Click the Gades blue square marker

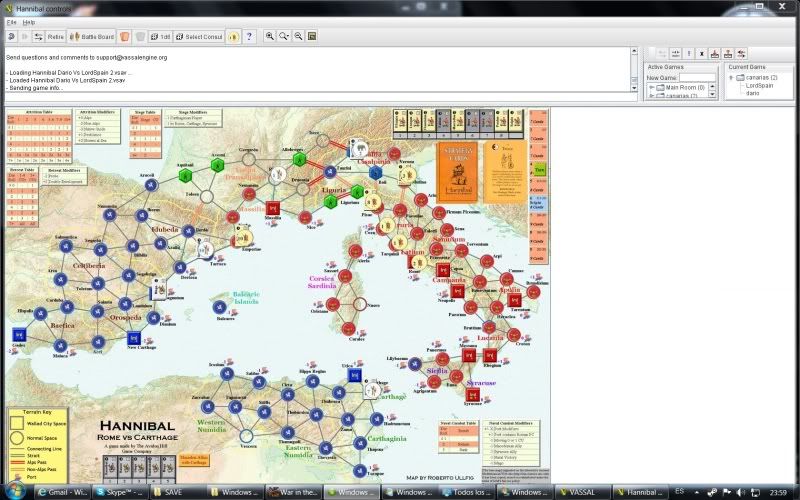(19, 335)
